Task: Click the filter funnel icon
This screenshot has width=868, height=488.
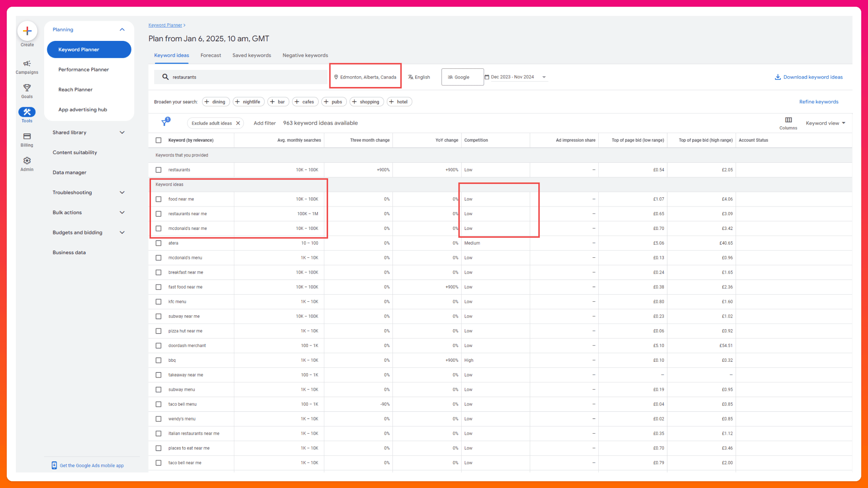Action: click(165, 122)
